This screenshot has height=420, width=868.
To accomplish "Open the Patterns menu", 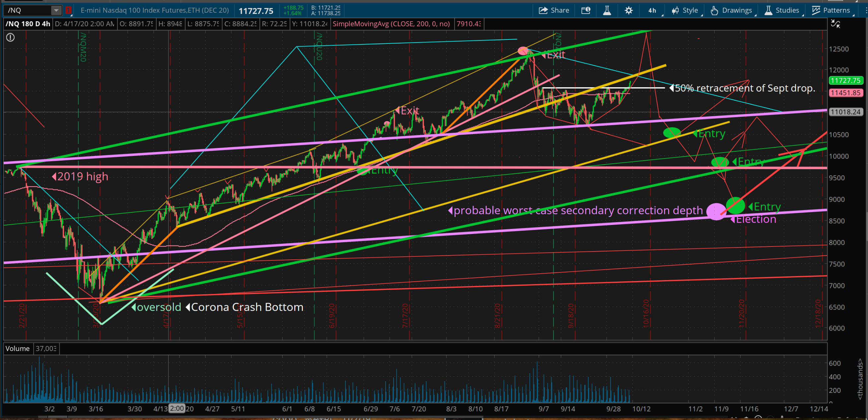I will 831,10.
